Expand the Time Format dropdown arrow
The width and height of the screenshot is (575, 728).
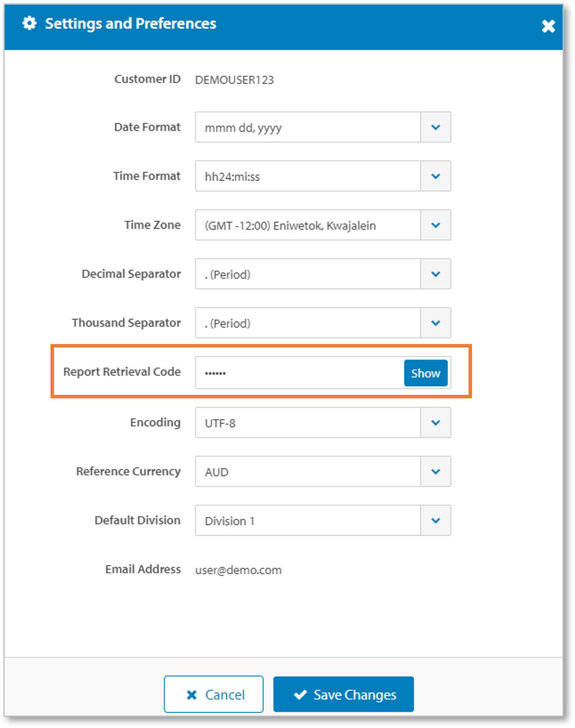coord(436,176)
